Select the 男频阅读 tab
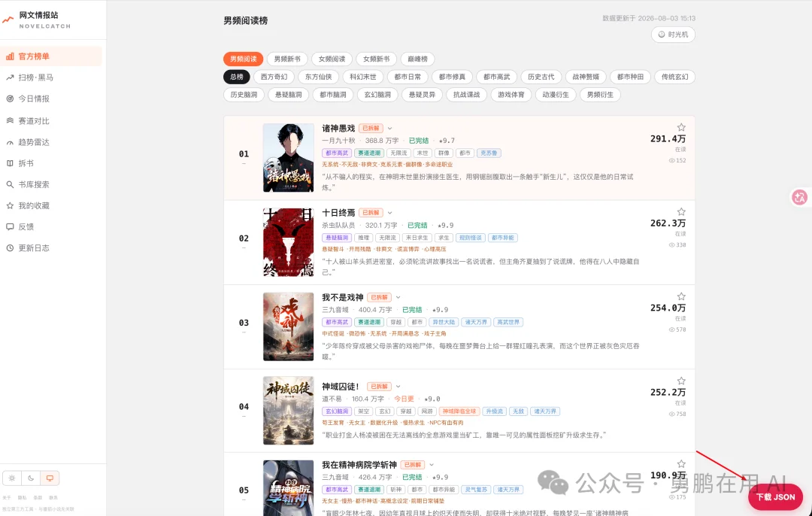This screenshot has width=812, height=516. coord(244,59)
